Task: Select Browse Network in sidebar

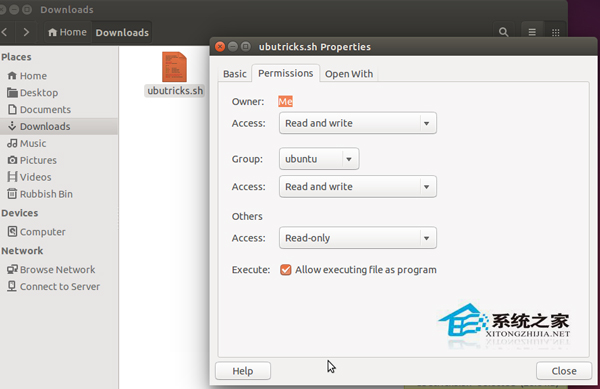Action: pos(59,270)
